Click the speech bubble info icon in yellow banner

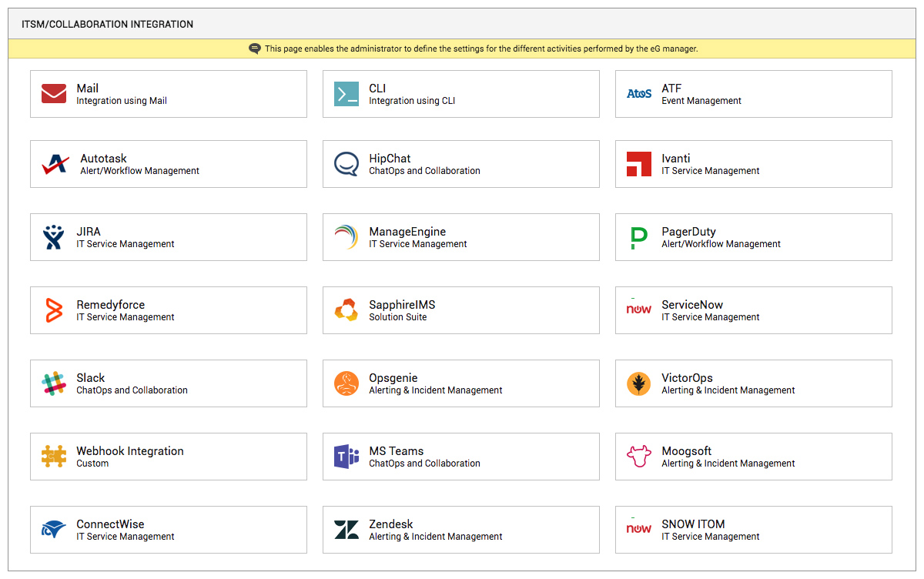tap(255, 49)
